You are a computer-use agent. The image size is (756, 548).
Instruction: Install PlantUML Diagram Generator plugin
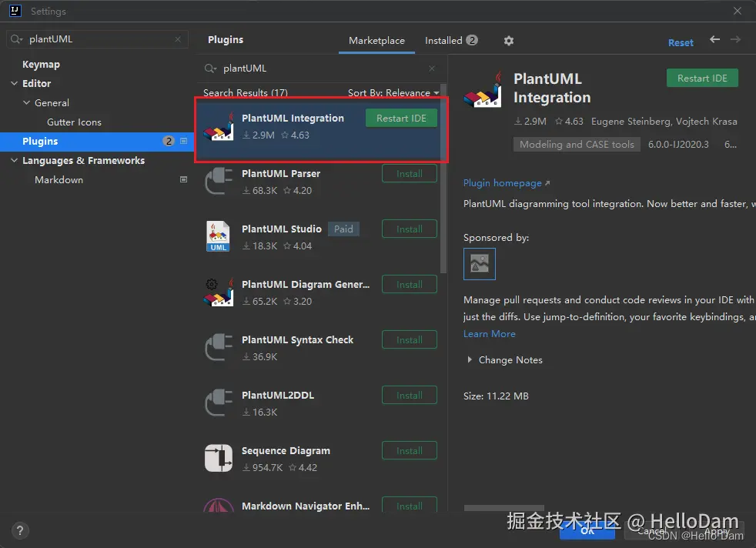[410, 284]
